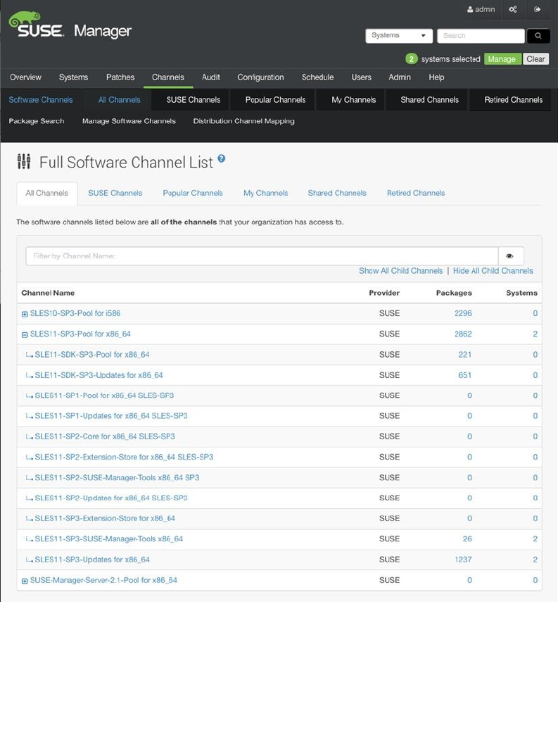Screen dimensions: 558x756
Task: Open the Audit menu
Action: (211, 77)
